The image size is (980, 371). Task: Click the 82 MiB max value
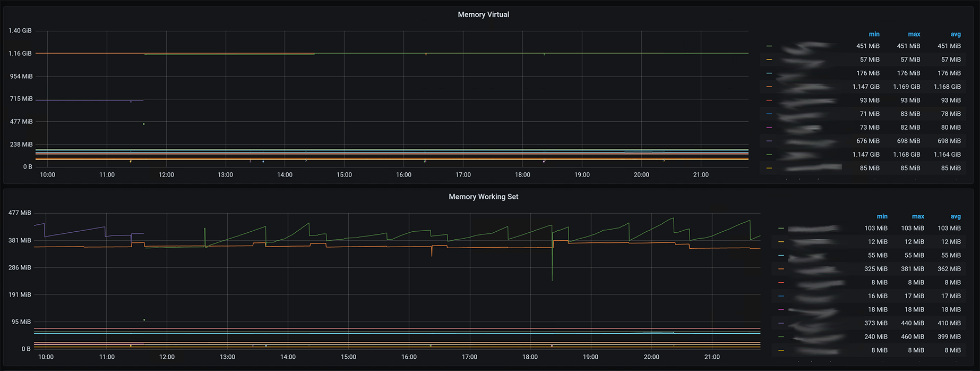pos(910,128)
